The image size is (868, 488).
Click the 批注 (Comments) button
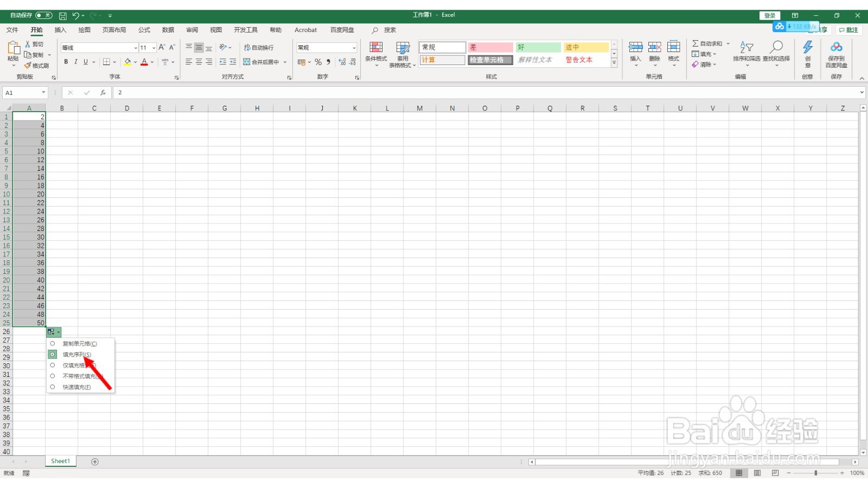(849, 30)
